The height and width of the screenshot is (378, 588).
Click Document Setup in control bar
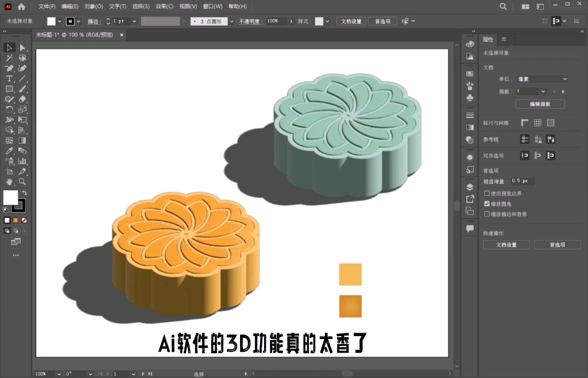click(x=351, y=21)
